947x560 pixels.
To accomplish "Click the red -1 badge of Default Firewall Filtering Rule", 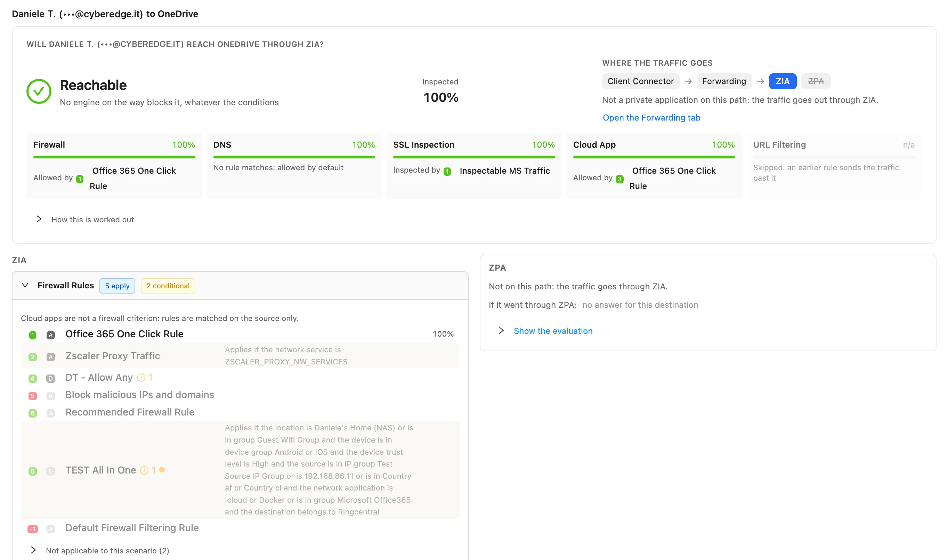I will point(33,529).
